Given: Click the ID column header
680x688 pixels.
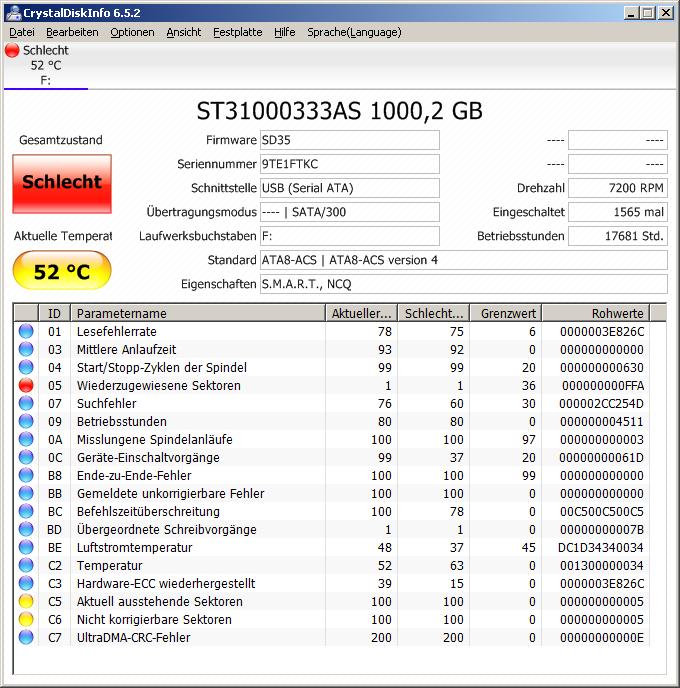Looking at the screenshot, I should [54, 313].
